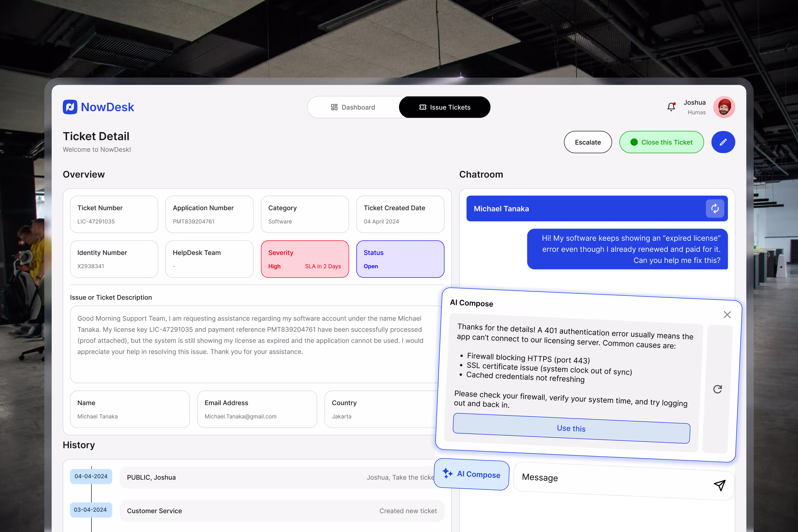Send the chat message
The height and width of the screenshot is (532, 798).
[719, 485]
